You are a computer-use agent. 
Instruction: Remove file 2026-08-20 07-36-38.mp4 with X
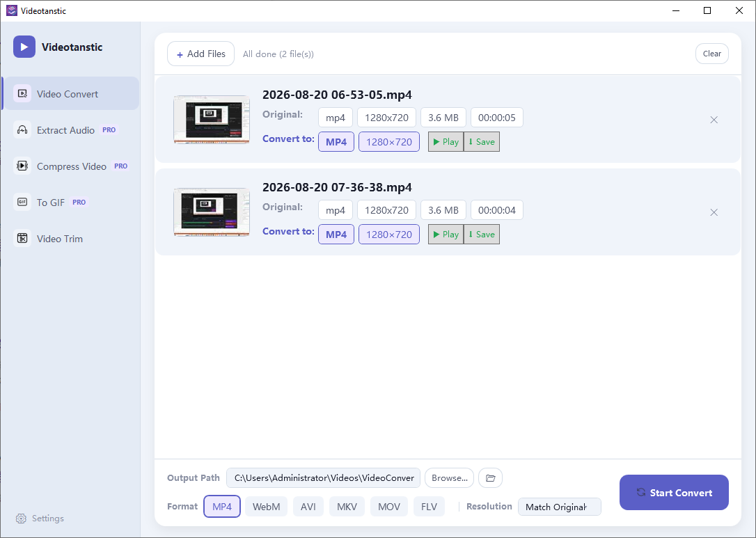[x=714, y=212]
